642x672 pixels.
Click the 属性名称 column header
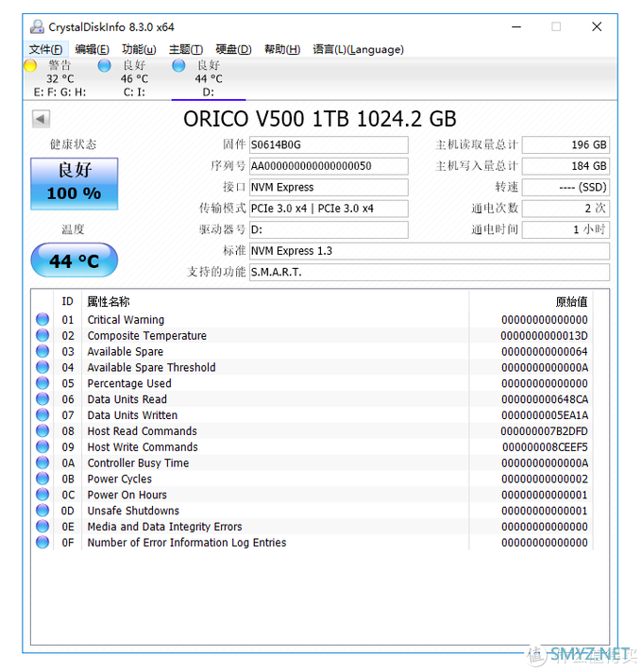point(275,302)
